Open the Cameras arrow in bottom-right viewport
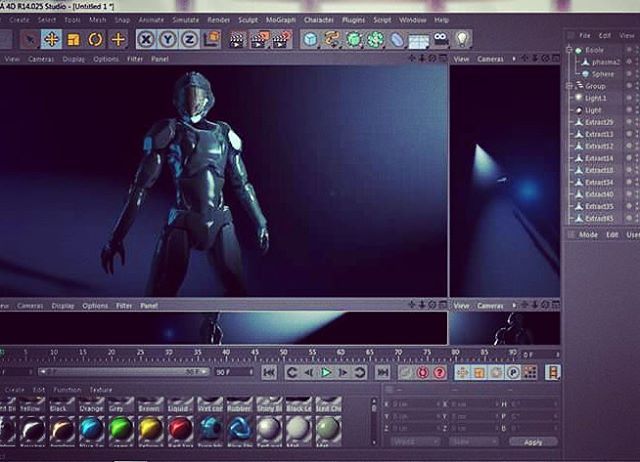 (x=514, y=305)
